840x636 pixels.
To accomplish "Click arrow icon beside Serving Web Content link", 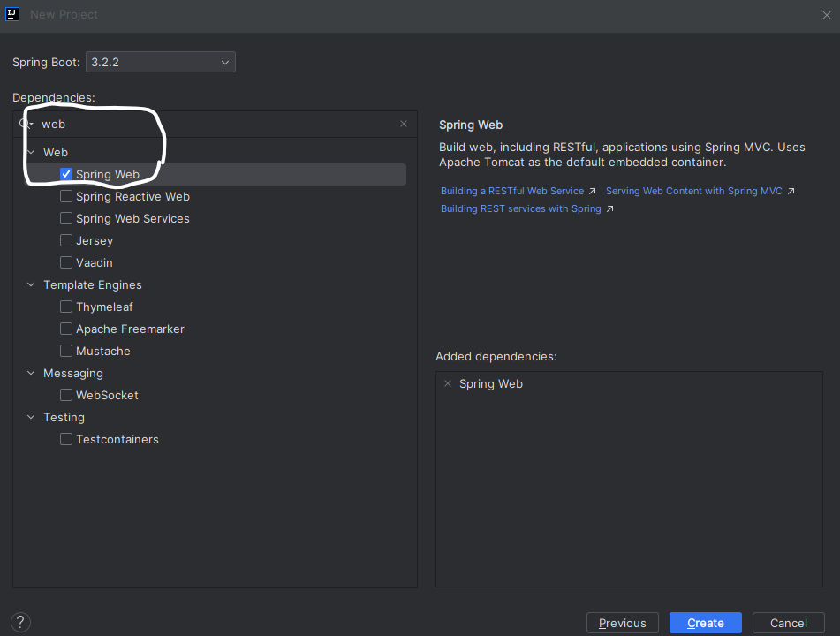I will [x=791, y=192].
